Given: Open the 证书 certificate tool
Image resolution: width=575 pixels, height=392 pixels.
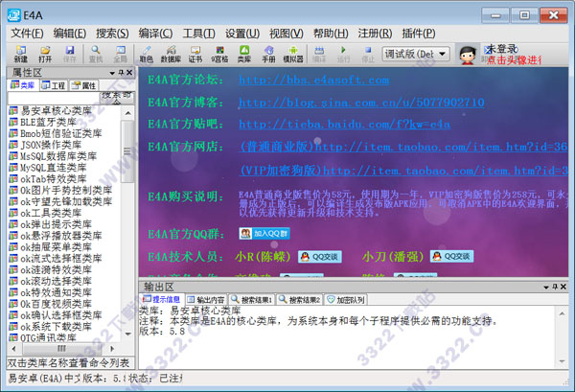Looking at the screenshot, I should [195, 54].
